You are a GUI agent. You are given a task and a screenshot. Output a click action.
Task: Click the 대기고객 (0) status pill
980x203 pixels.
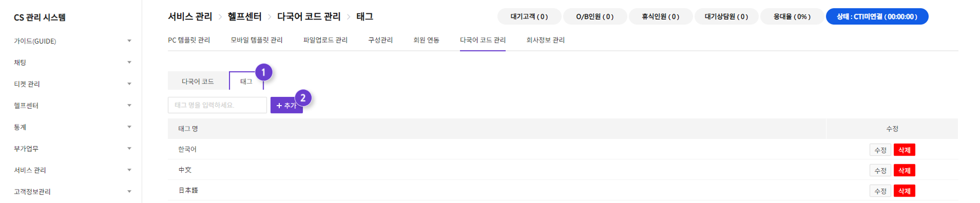[529, 17]
